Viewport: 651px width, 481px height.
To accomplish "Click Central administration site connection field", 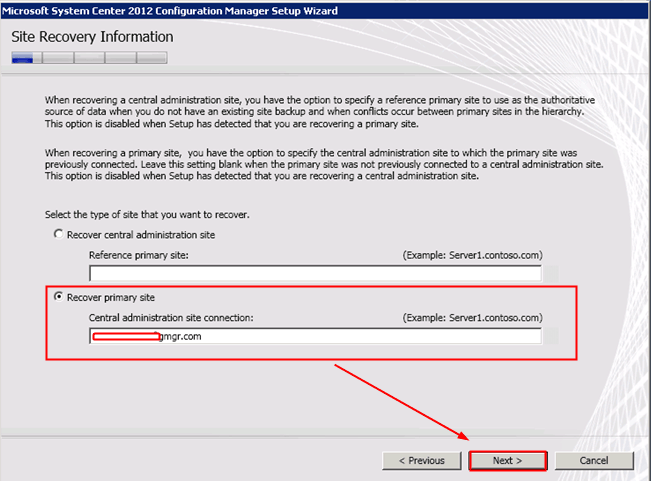I will pyautogui.click(x=315, y=336).
